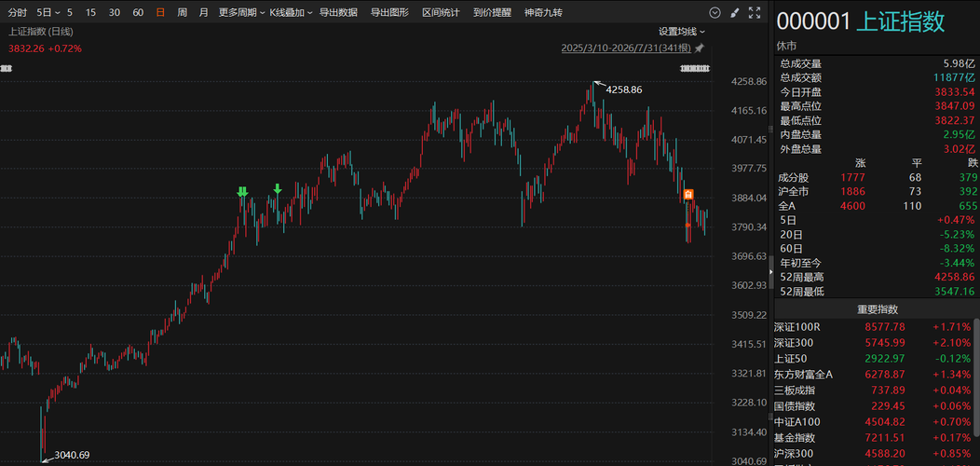
Task: Enter full-screen chart with the expand icon
Action: tap(755, 12)
